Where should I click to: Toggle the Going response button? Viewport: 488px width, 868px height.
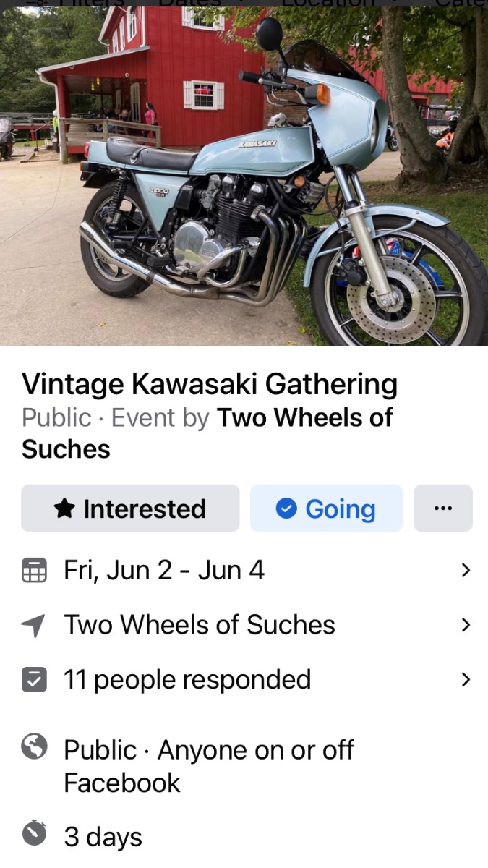326,509
